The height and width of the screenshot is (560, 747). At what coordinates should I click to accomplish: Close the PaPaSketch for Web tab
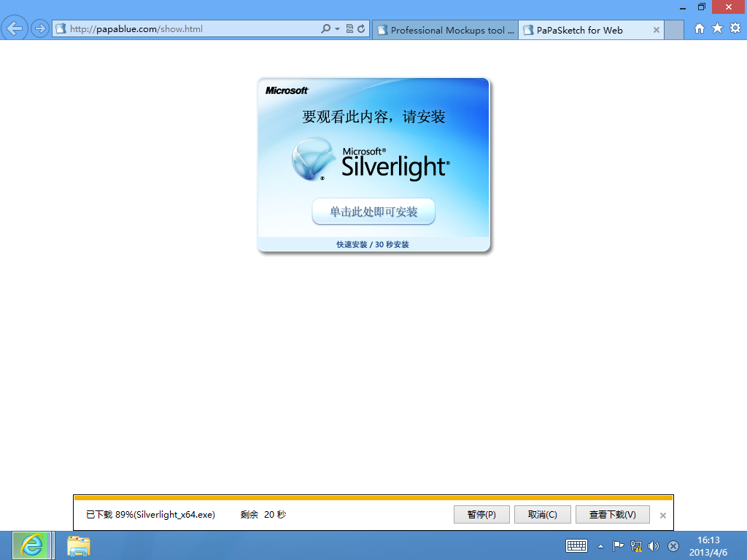pos(657,30)
